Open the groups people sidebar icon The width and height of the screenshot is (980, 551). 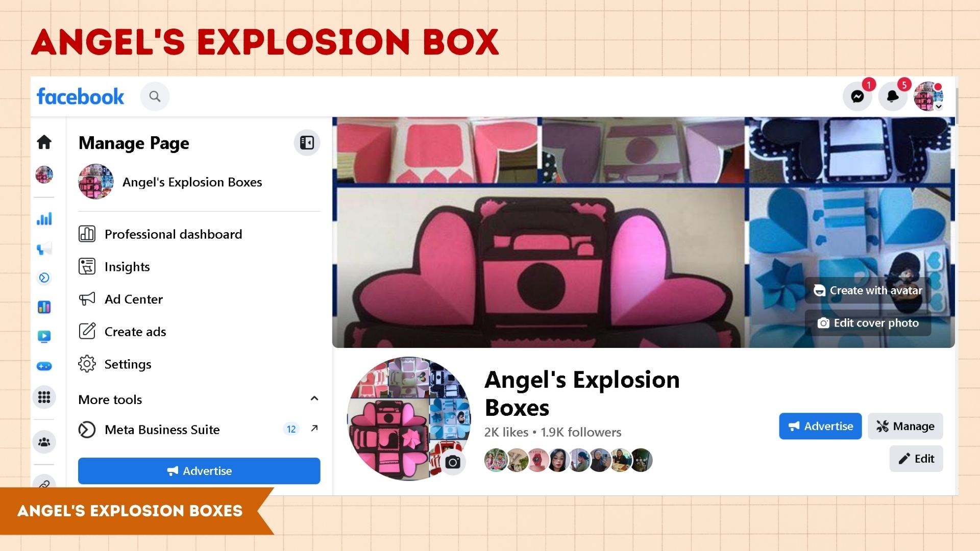click(x=44, y=442)
